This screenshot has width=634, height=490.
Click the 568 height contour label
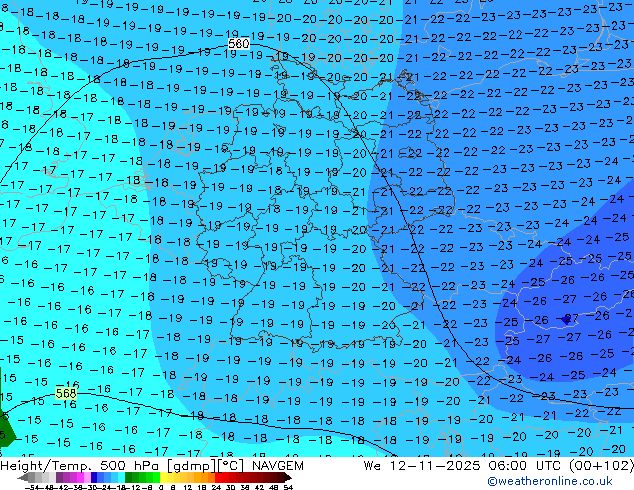(x=66, y=393)
